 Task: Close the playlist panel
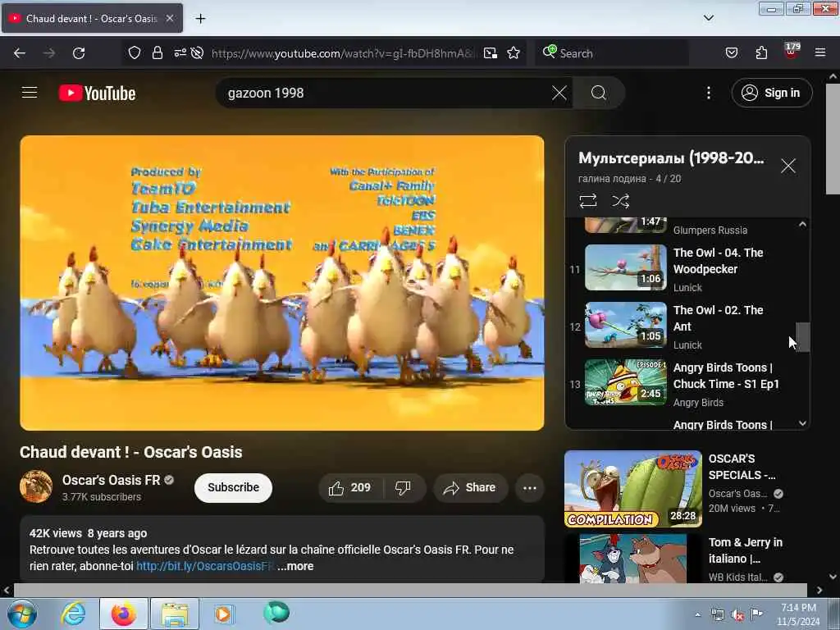click(x=788, y=166)
